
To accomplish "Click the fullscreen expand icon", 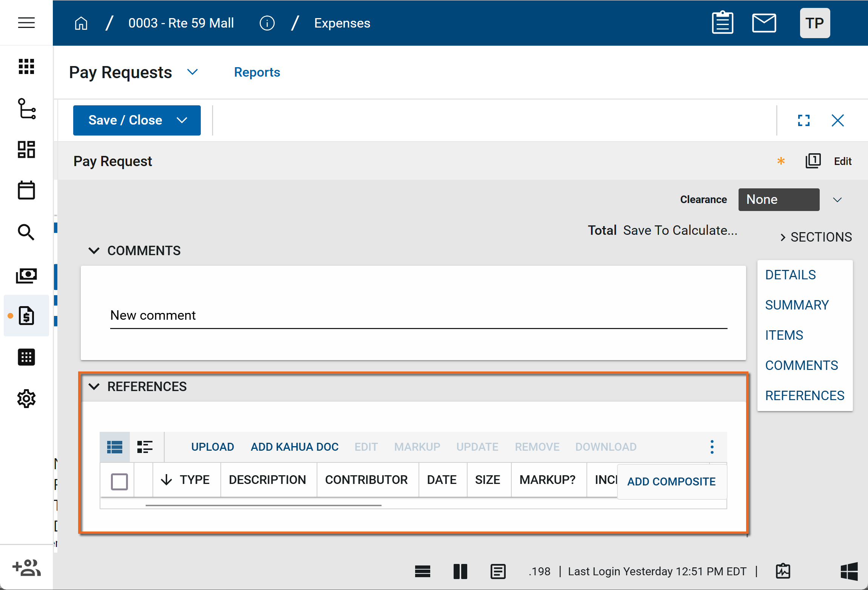I will [x=803, y=120].
